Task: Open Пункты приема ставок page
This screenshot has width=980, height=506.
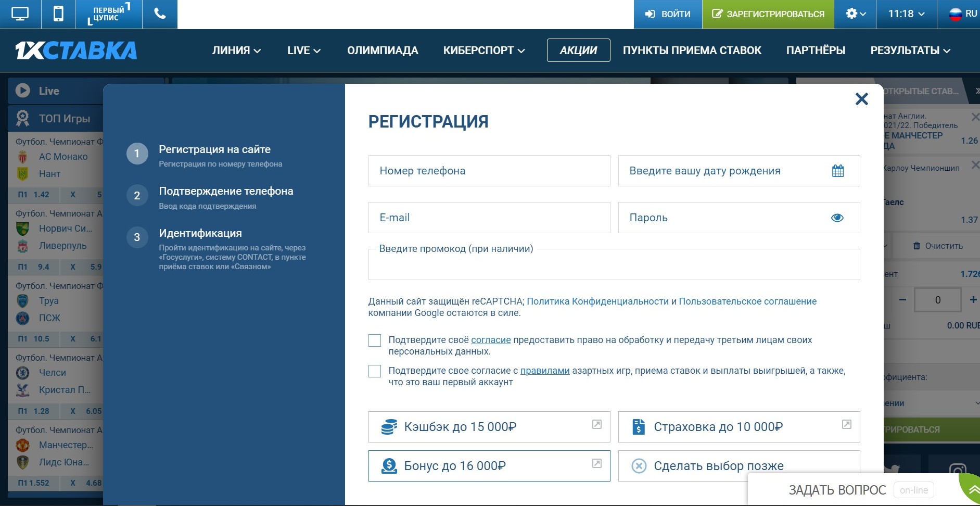Action: point(692,50)
